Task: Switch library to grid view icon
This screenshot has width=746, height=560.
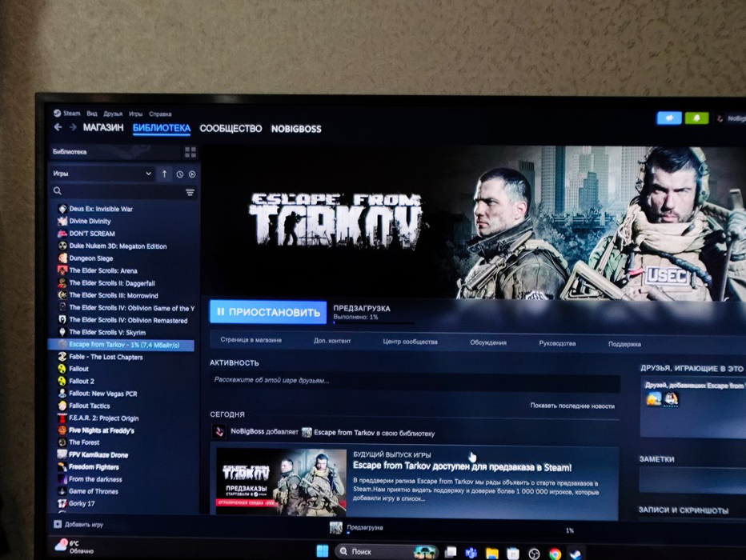Action: (x=191, y=152)
